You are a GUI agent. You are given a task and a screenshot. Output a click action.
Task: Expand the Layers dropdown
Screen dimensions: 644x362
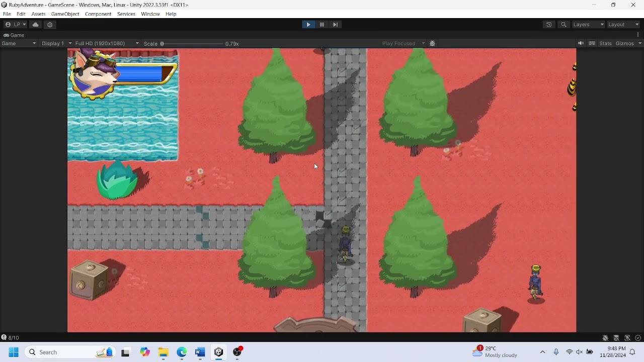pyautogui.click(x=588, y=25)
